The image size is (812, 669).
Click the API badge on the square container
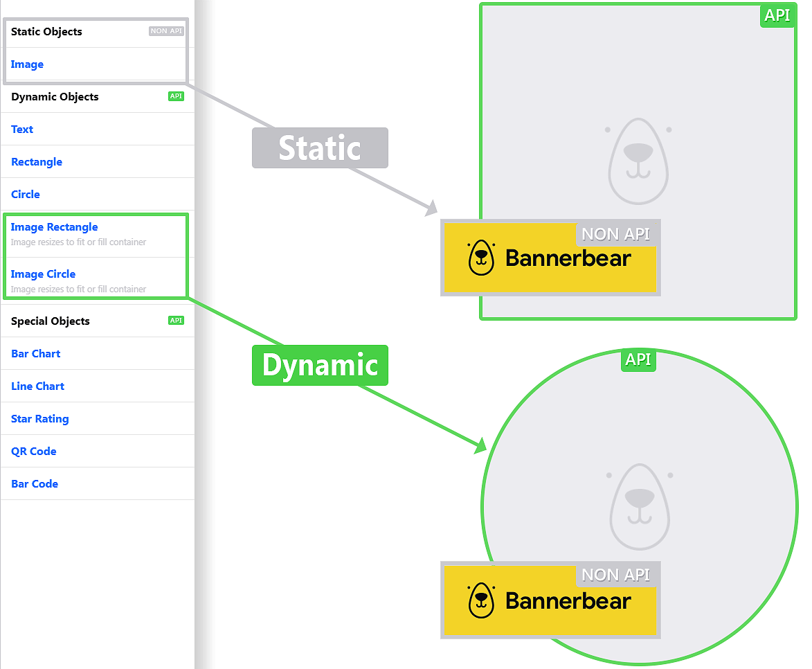pyautogui.click(x=777, y=15)
